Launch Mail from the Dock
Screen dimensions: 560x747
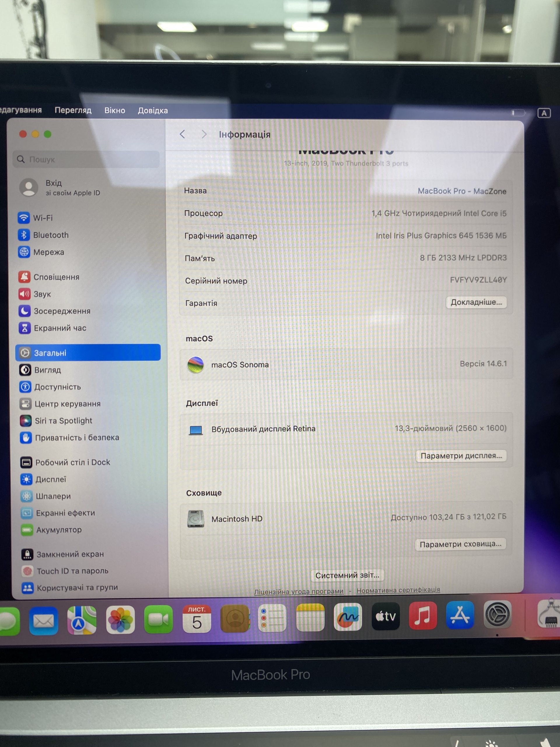[x=43, y=621]
